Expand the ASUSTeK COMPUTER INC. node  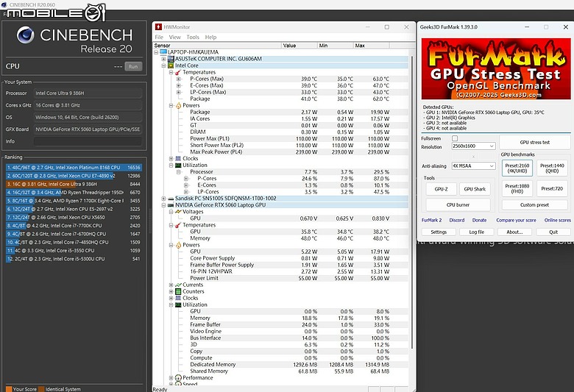coord(163,59)
